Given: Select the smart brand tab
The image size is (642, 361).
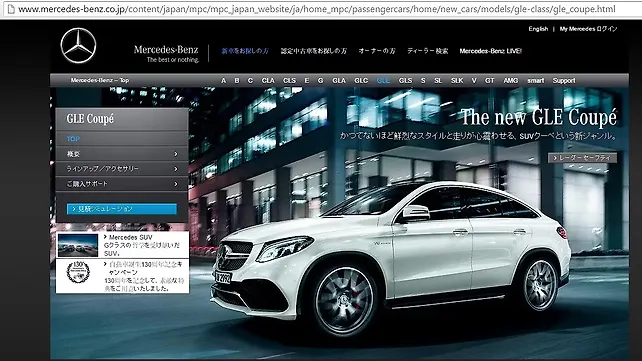Looking at the screenshot, I should 536,81.
